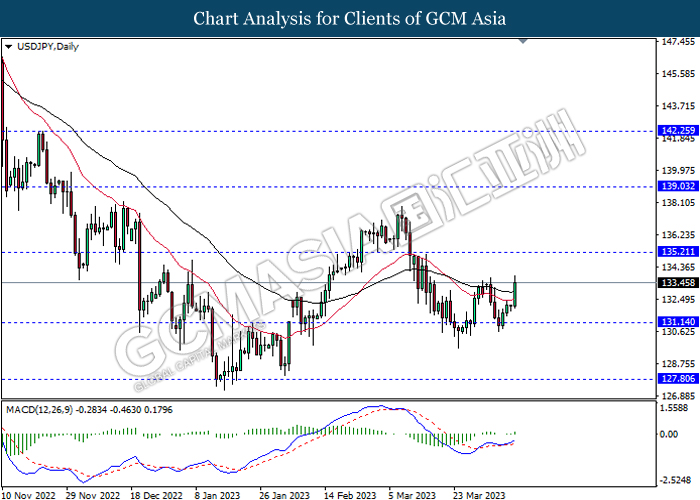Select the 135.211 price level label

[x=678, y=252]
